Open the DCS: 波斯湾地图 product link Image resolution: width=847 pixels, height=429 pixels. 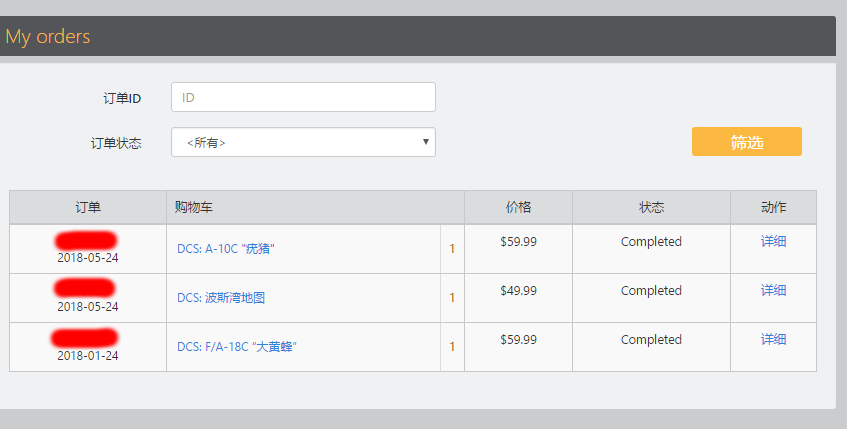221,298
